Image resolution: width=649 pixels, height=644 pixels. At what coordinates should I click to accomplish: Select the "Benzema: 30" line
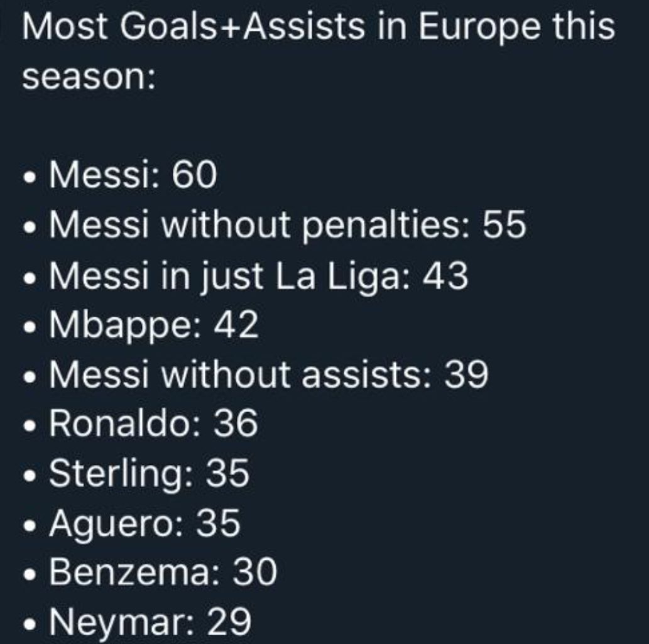click(x=163, y=572)
